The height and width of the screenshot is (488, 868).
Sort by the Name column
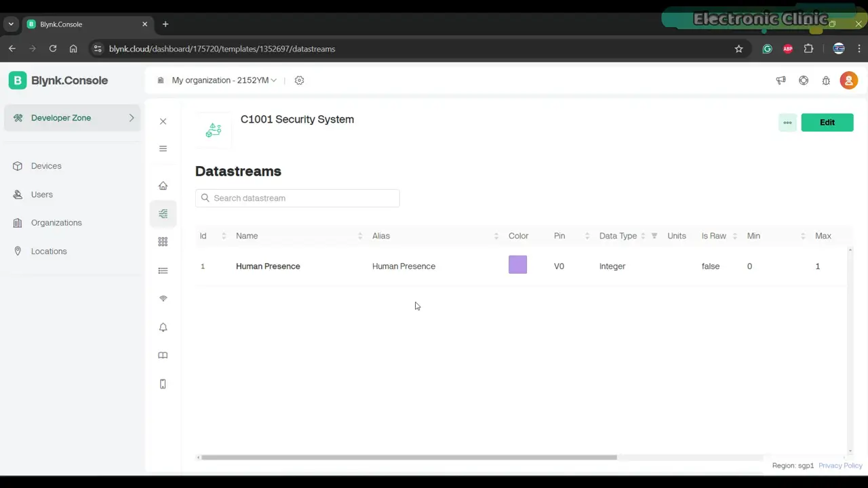tap(360, 236)
